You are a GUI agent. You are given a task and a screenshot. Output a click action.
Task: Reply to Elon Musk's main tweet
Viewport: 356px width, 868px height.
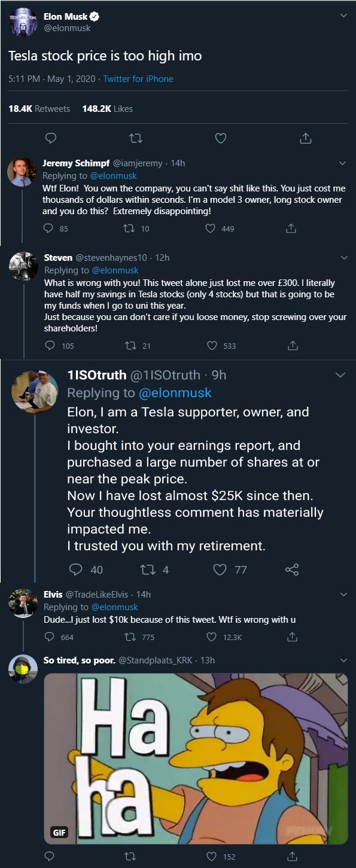click(x=51, y=138)
